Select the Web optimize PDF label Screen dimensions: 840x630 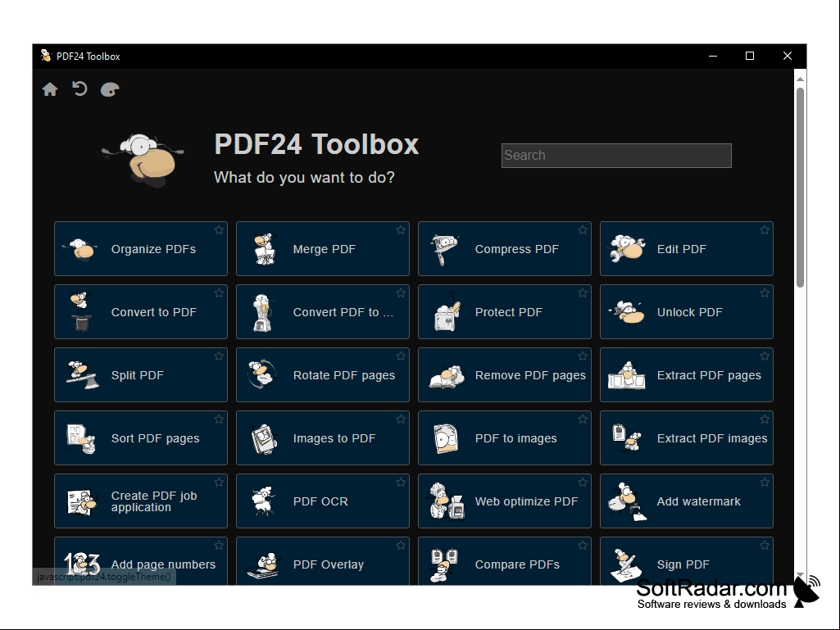click(x=526, y=502)
